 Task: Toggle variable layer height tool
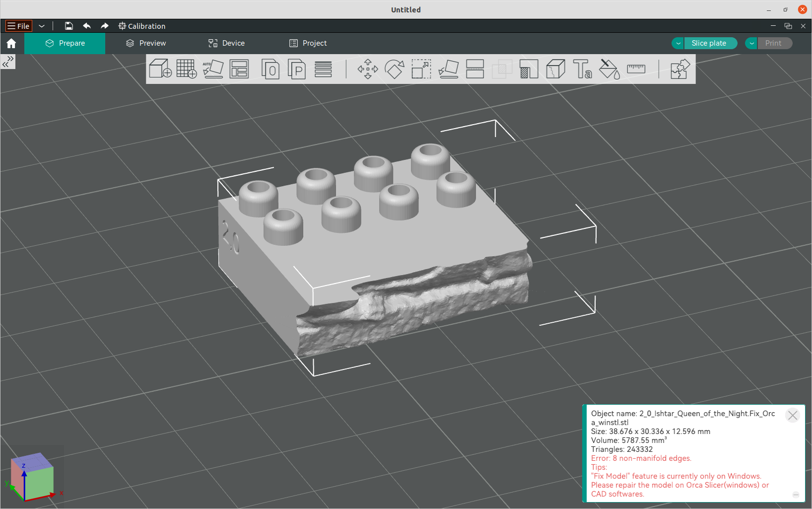point(323,69)
